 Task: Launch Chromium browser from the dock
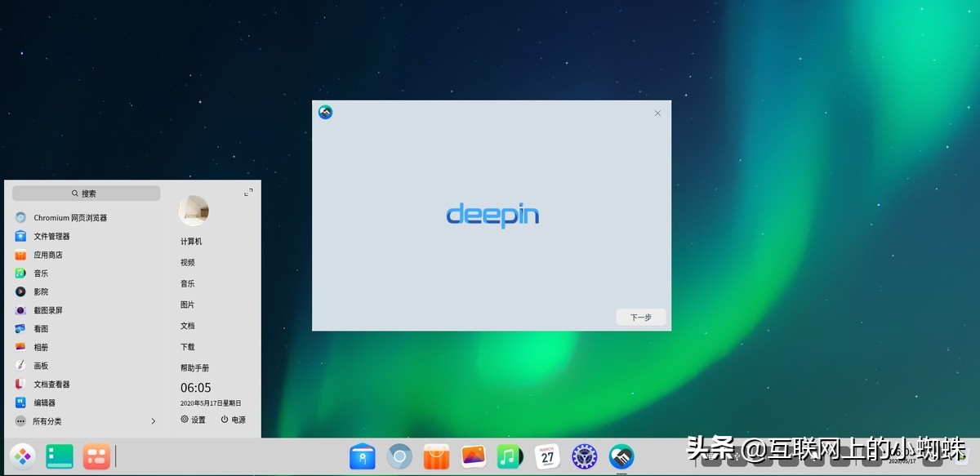[x=399, y=457]
